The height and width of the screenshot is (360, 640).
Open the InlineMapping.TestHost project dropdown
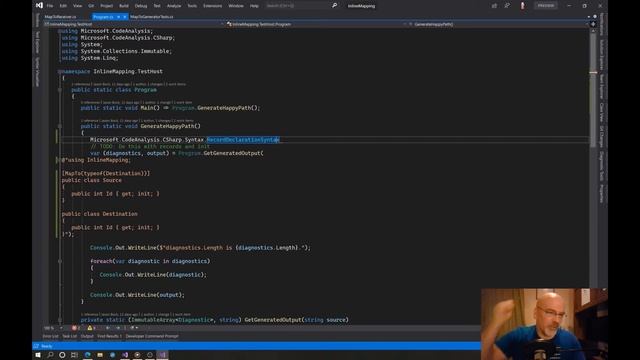[x=133, y=24]
